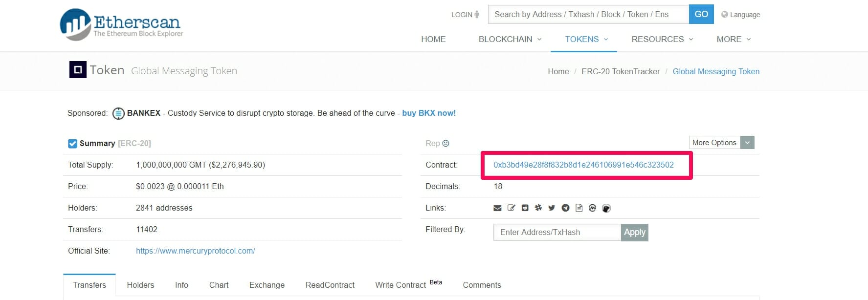This screenshot has height=300, width=868.
Task: Open the whitepaper document icon
Action: coord(579,208)
